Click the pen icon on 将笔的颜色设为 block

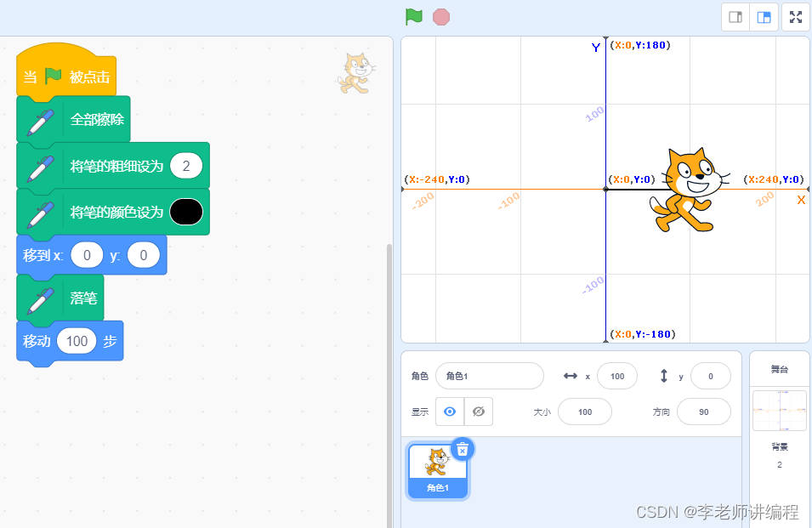[41, 213]
